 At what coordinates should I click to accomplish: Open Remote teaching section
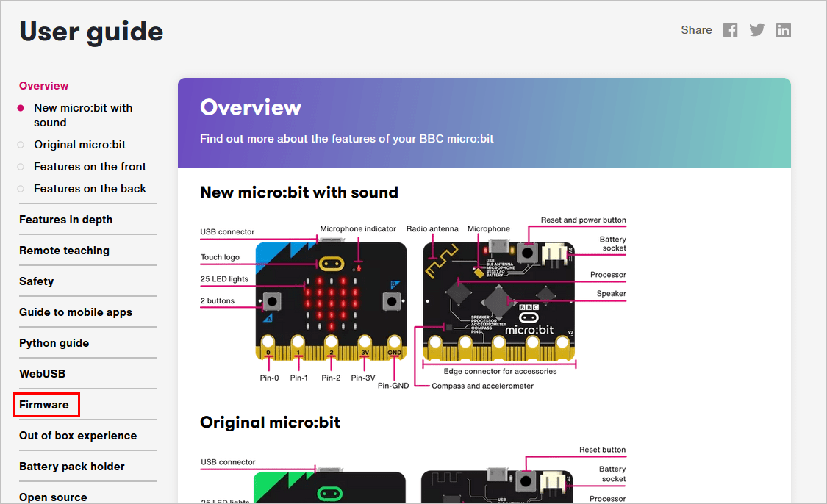pyautogui.click(x=65, y=251)
